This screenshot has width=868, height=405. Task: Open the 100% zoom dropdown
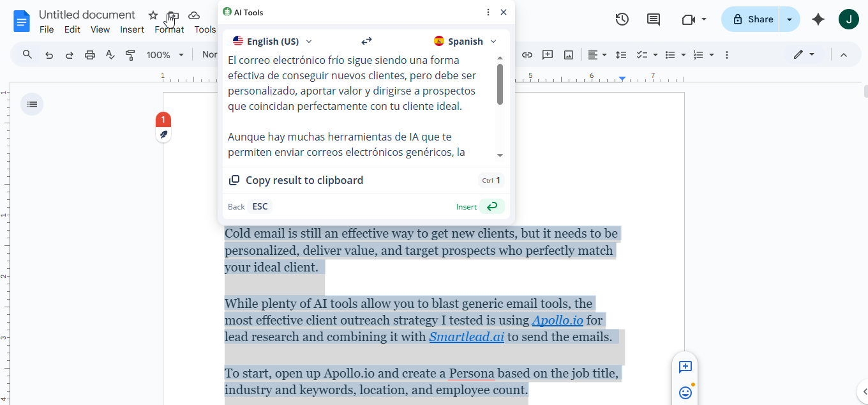(x=165, y=55)
